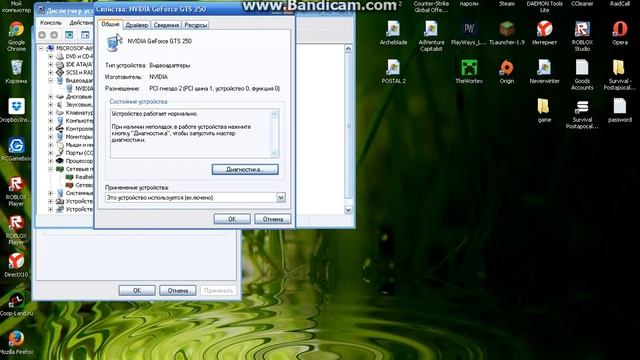Open the Действие menu in Device Manager
Viewport: 640px width, 360px height.
(81, 22)
